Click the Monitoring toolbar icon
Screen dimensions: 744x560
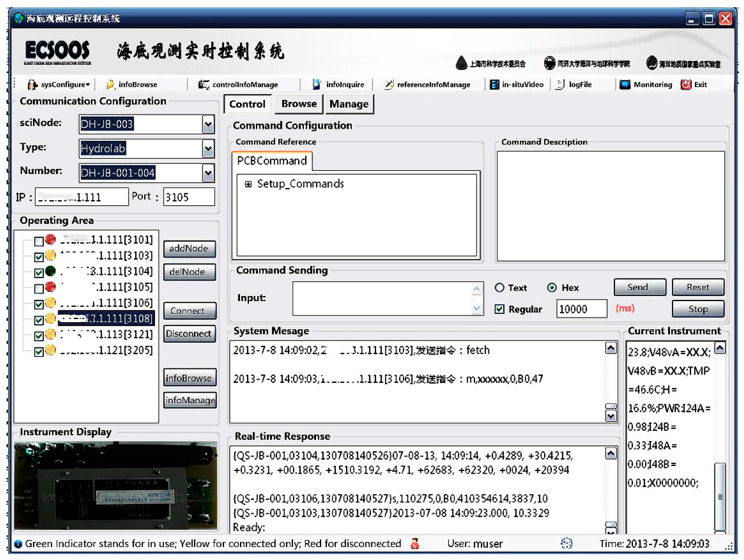coord(625,84)
